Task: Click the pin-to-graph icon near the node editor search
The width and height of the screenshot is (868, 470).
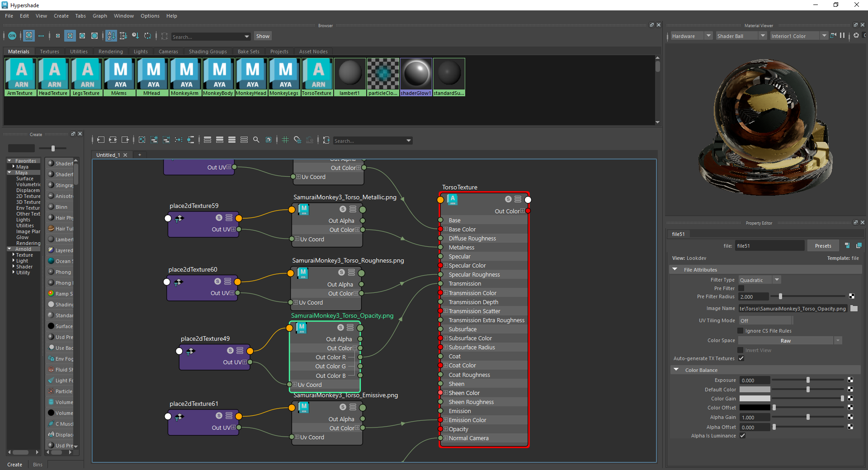Action: 326,140
